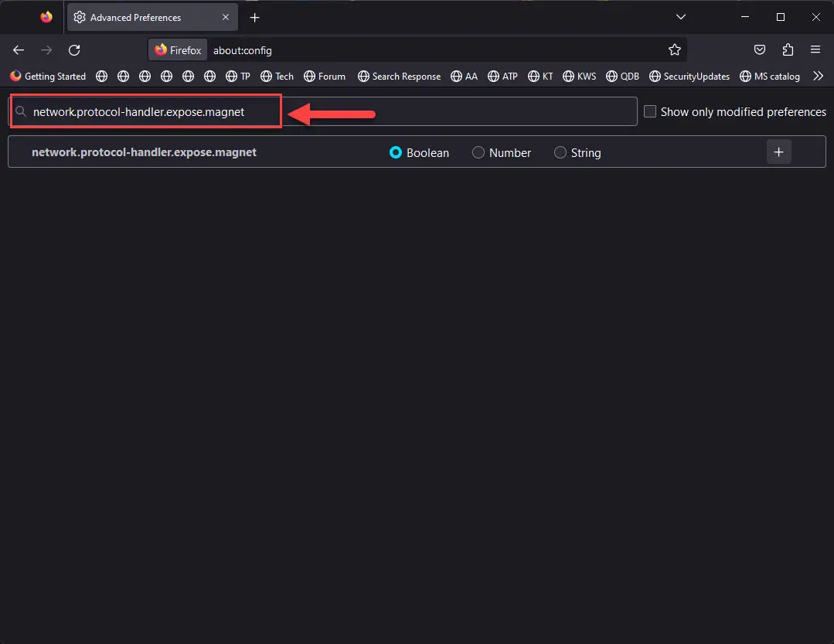Click the network.protocol-handler.expose.magnet preference name in the results row
The image size is (834, 644).
pyautogui.click(x=144, y=152)
